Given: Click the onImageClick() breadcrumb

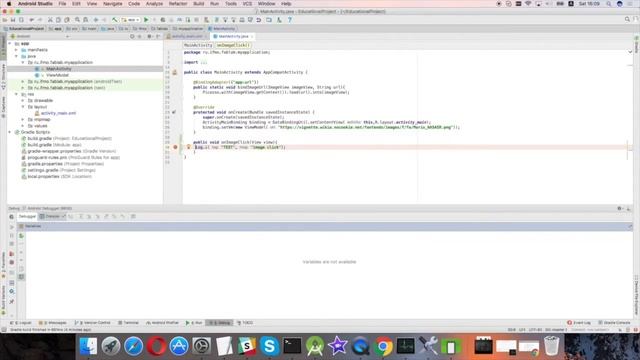Looking at the screenshot, I should (x=233, y=45).
